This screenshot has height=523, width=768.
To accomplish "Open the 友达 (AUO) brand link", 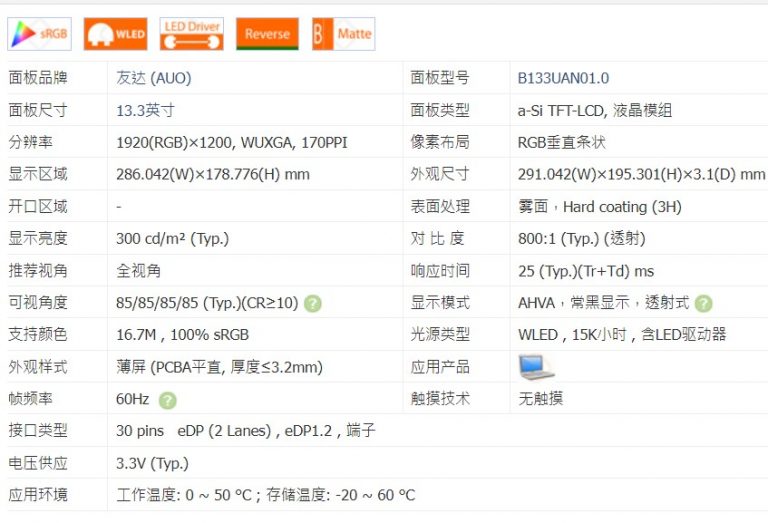I will [x=154, y=78].
